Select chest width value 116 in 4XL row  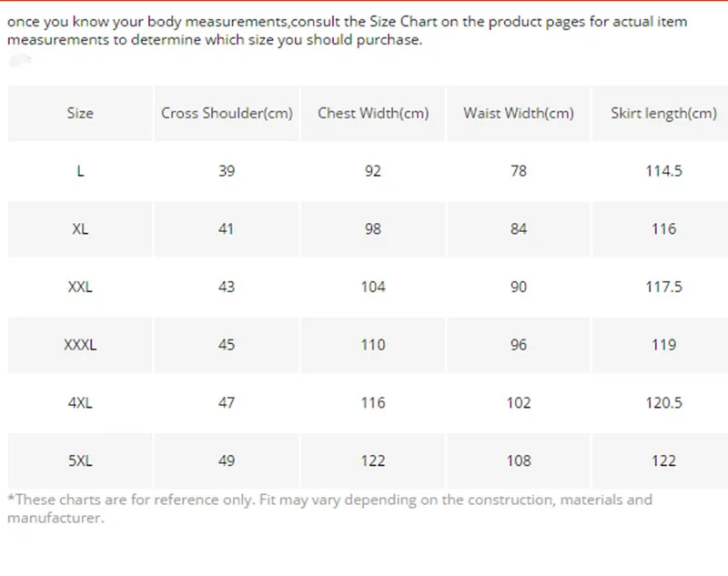click(x=373, y=403)
